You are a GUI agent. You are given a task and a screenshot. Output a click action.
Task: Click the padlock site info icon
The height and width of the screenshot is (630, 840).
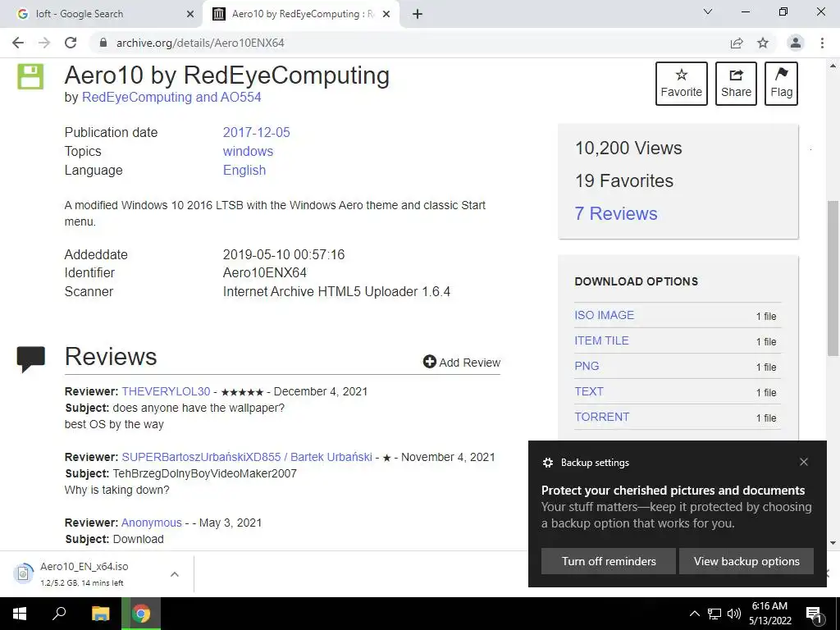[x=103, y=43]
